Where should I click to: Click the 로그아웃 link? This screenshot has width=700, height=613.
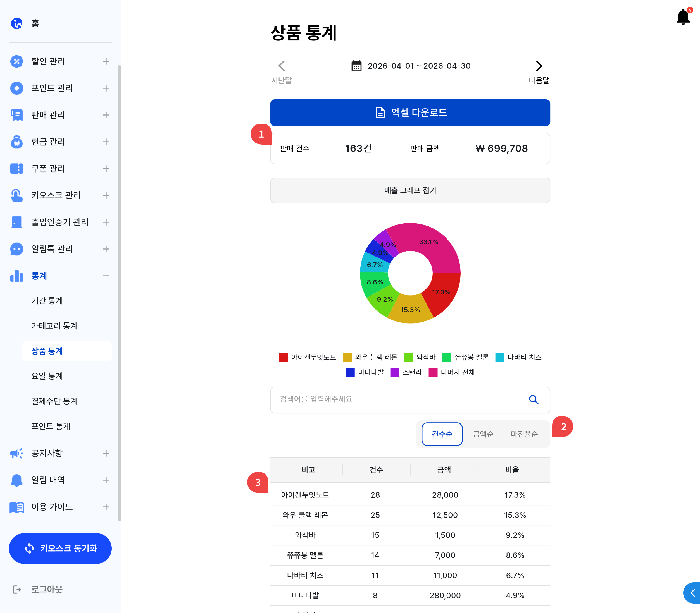[x=47, y=589]
